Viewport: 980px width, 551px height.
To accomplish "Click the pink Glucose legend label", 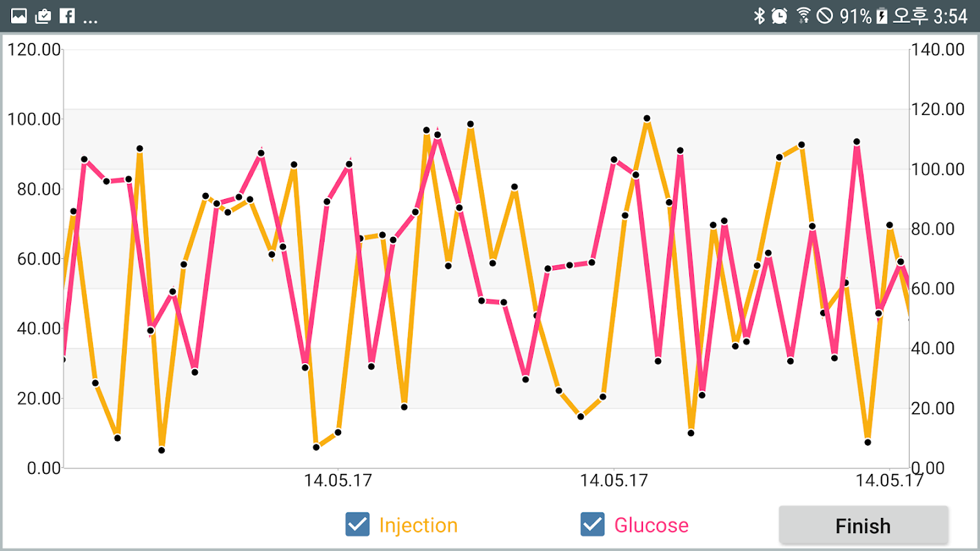I will [x=651, y=526].
